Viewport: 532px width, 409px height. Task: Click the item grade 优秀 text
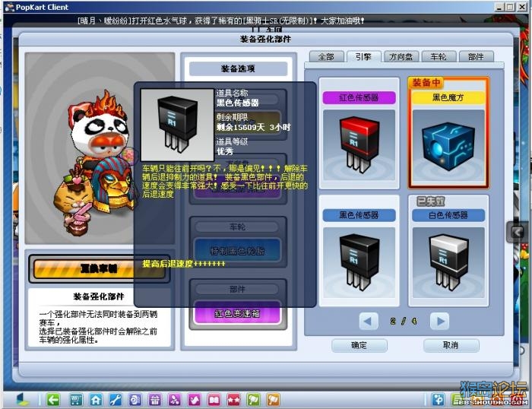(x=225, y=151)
